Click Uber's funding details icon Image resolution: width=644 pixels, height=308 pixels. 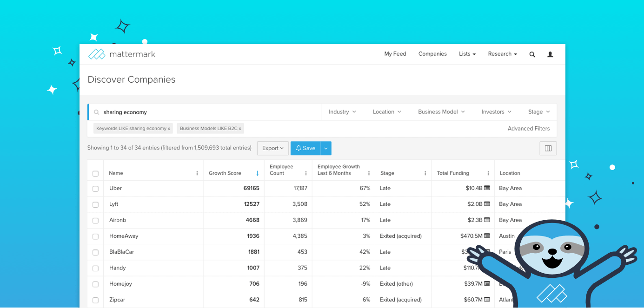487,188
